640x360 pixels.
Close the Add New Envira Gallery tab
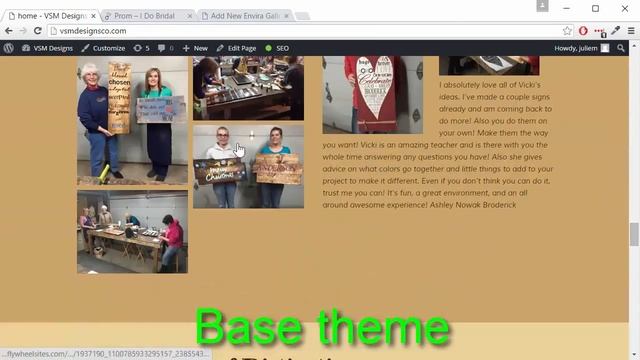(x=287, y=16)
